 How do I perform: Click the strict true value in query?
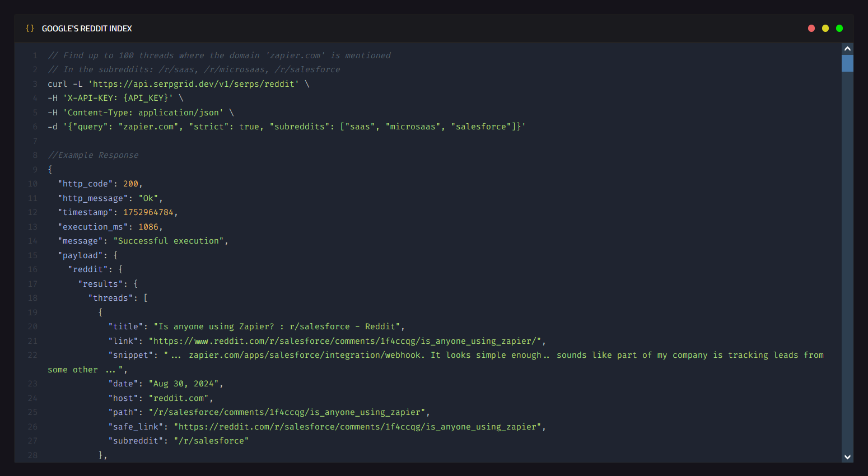click(249, 127)
